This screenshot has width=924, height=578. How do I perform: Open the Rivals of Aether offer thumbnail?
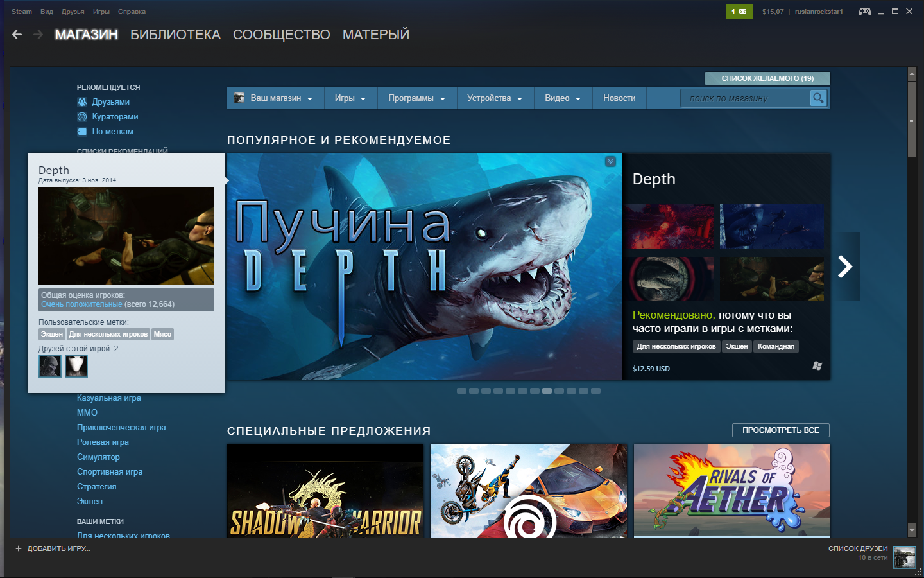(x=732, y=491)
